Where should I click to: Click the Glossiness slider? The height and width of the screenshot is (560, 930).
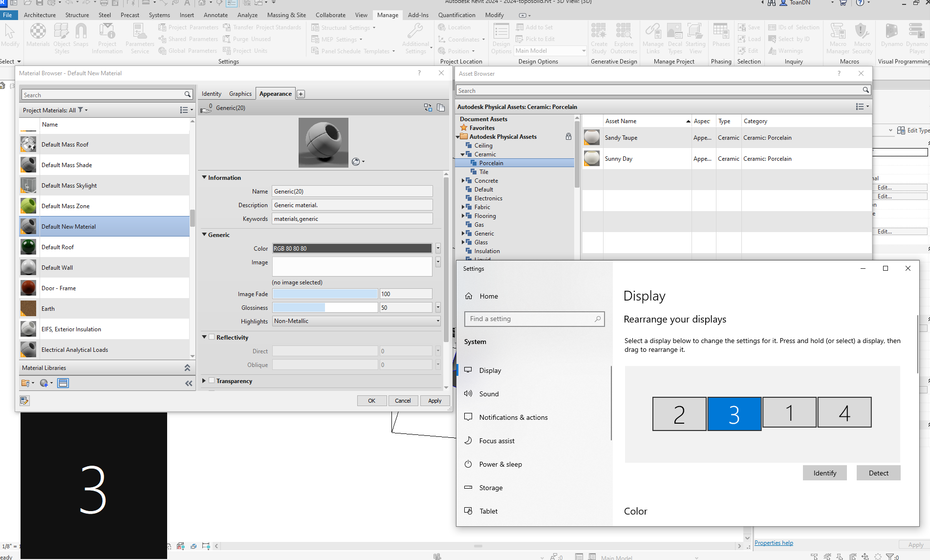coord(325,307)
